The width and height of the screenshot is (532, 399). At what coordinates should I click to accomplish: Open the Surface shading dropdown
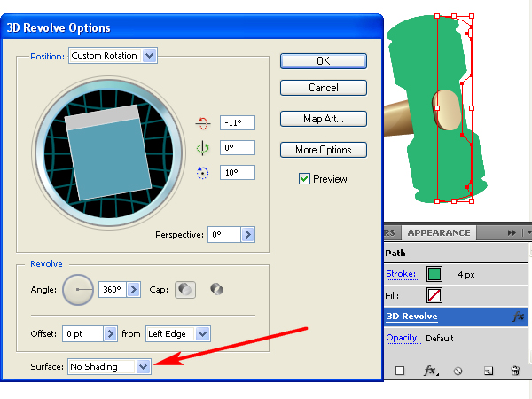tap(143, 367)
